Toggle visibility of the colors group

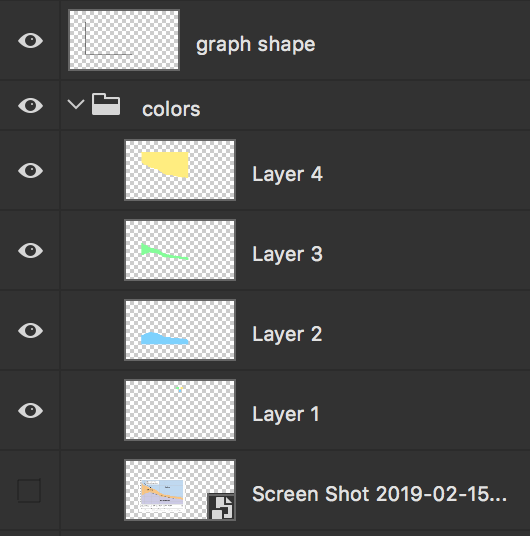pos(30,105)
